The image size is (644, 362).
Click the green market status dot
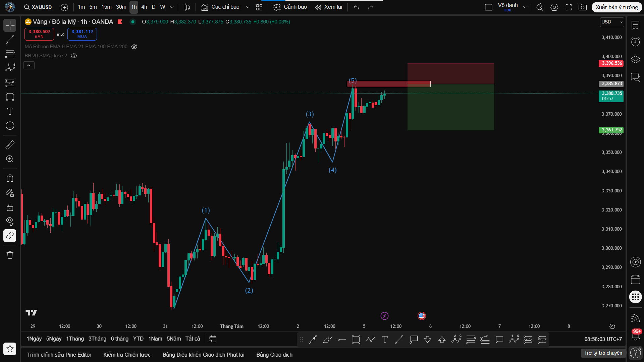pos(133,22)
